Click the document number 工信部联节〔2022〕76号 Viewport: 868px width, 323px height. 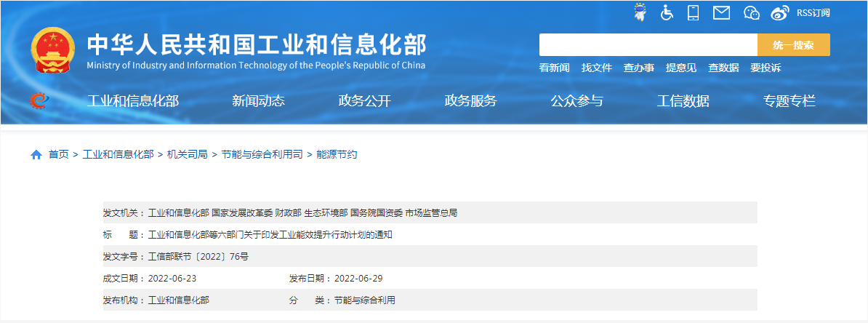click(x=198, y=257)
